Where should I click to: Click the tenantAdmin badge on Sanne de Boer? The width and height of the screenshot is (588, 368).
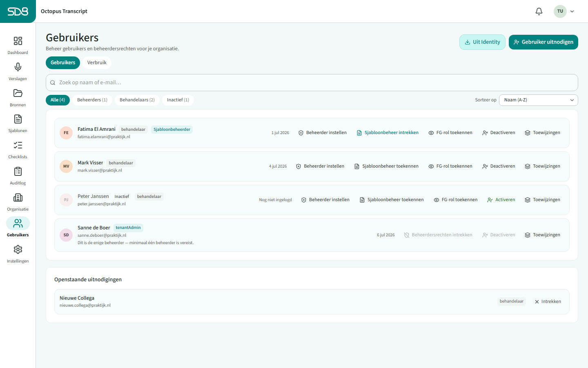click(128, 228)
